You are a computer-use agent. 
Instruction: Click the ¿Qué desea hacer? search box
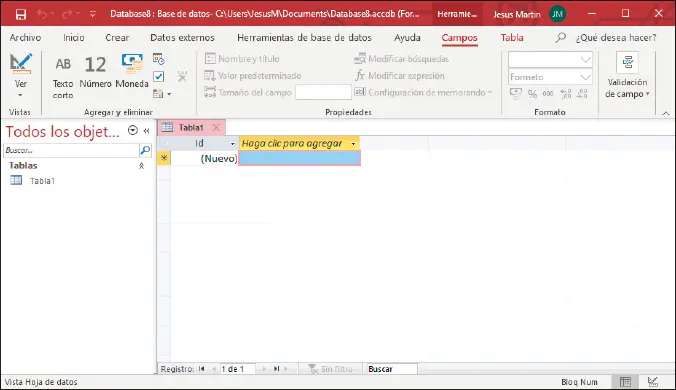pos(616,38)
